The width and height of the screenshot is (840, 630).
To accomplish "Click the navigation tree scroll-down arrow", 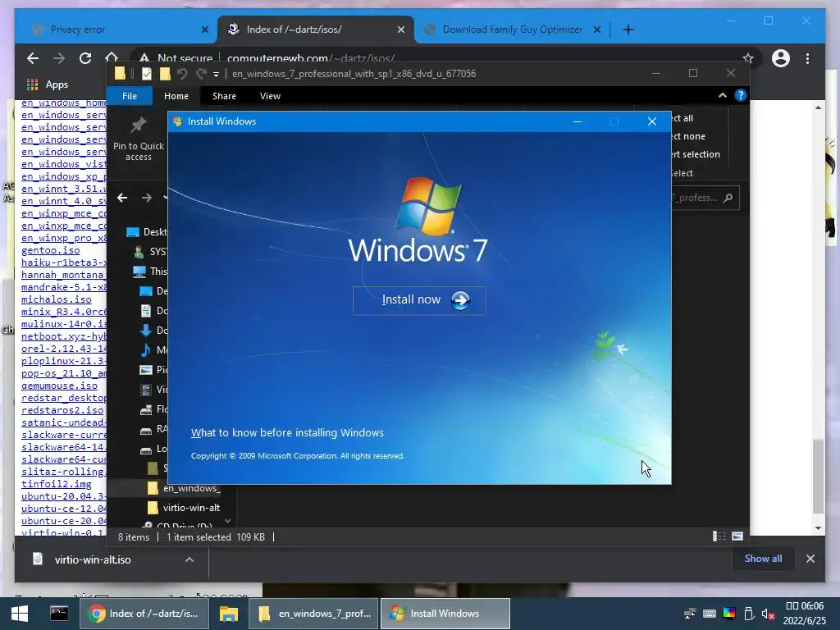I will point(228,521).
